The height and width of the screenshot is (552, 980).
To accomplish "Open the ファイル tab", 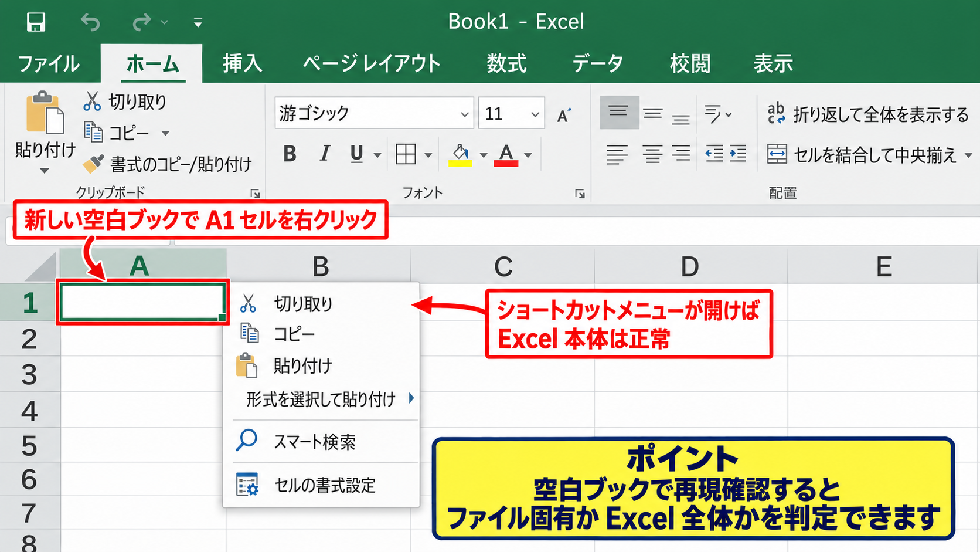I will tap(49, 63).
